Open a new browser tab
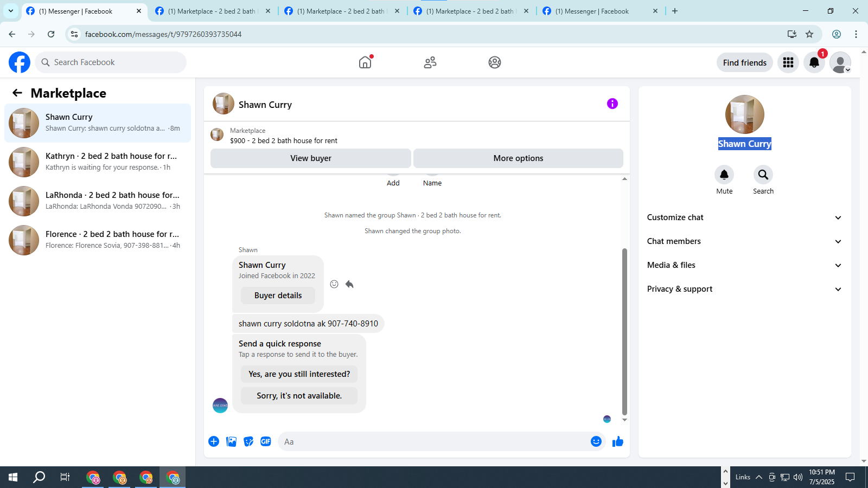868x488 pixels. coord(675,11)
